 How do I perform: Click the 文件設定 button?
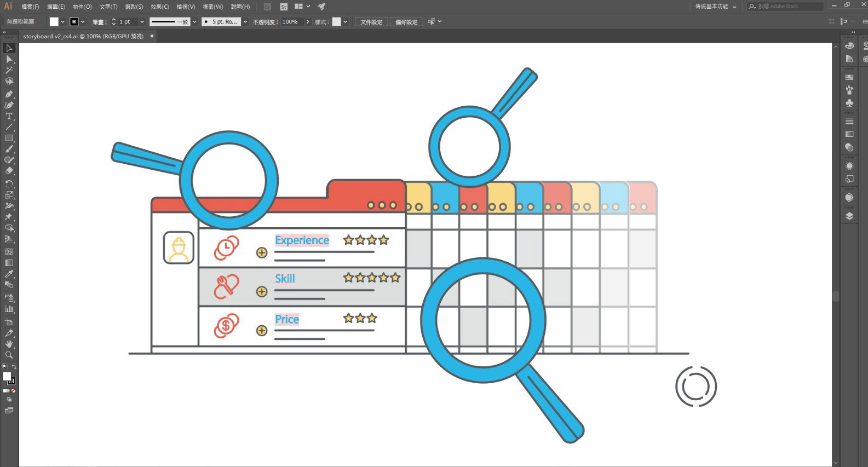point(371,22)
